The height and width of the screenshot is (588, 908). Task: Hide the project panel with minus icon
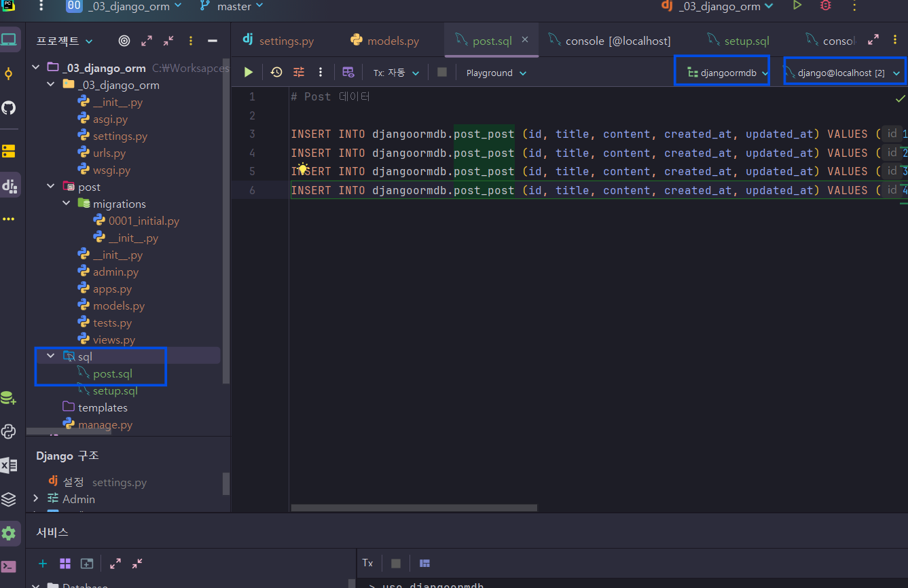click(x=213, y=41)
